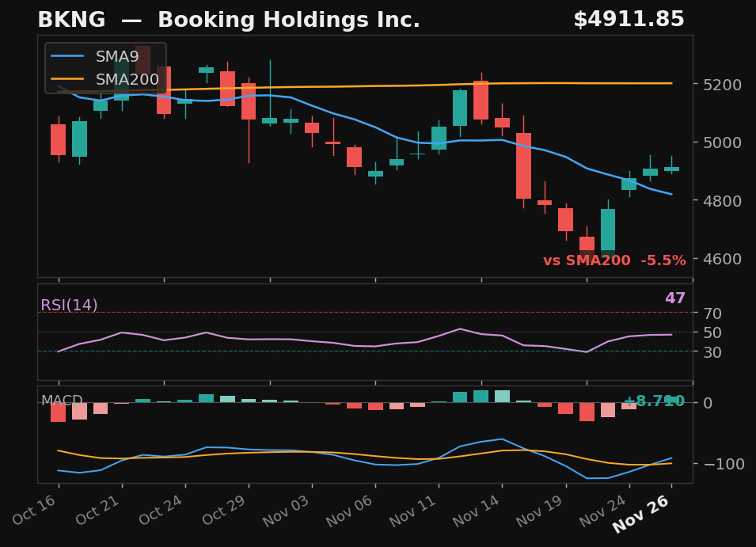
Task: Click the Oct 24 date label
Action: 161,510
